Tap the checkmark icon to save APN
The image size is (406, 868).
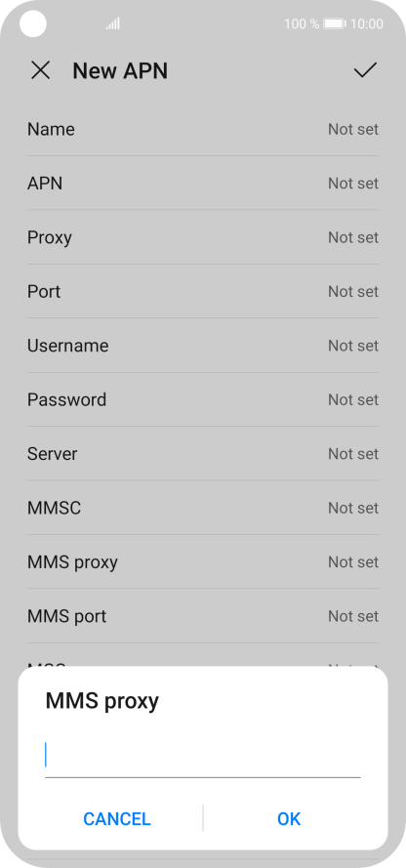point(365,69)
